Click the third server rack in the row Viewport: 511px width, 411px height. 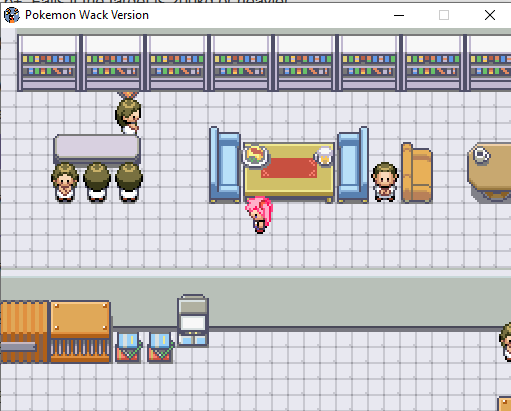[x=177, y=63]
